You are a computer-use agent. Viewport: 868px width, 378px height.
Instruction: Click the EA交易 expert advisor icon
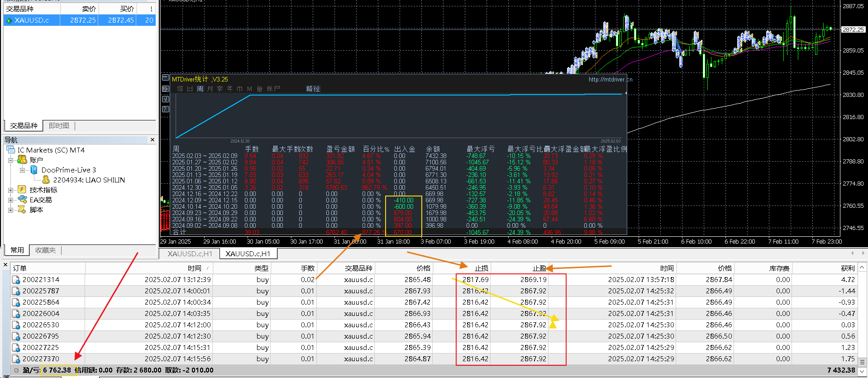pos(22,200)
